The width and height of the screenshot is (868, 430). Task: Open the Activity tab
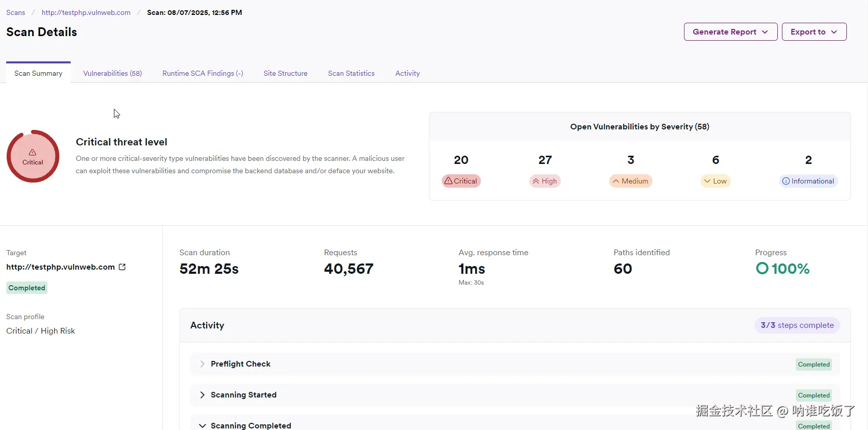coord(407,73)
